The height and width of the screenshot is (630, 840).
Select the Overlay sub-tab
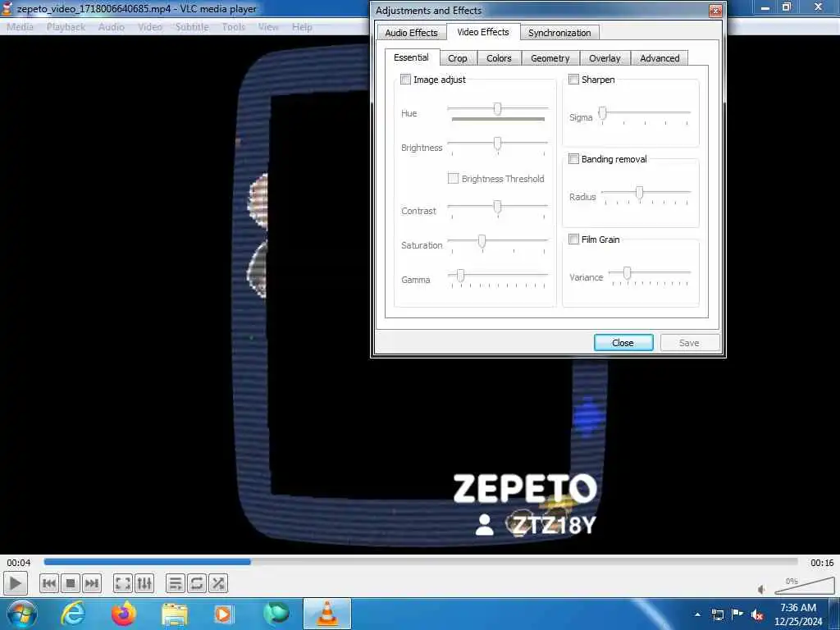tap(605, 58)
